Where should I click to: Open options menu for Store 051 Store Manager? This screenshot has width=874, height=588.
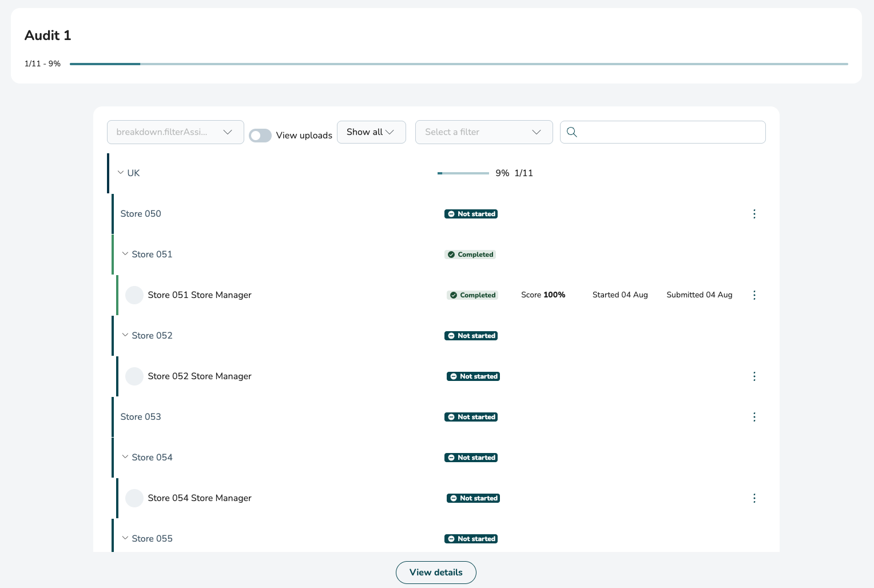754,295
